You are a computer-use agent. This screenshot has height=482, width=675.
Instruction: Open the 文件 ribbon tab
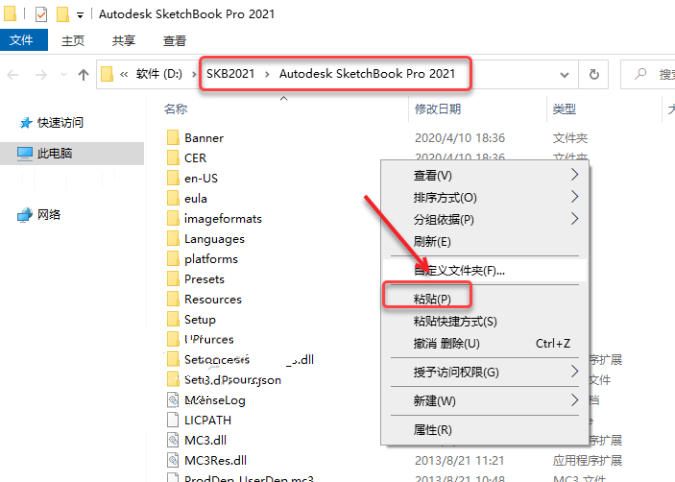[24, 40]
